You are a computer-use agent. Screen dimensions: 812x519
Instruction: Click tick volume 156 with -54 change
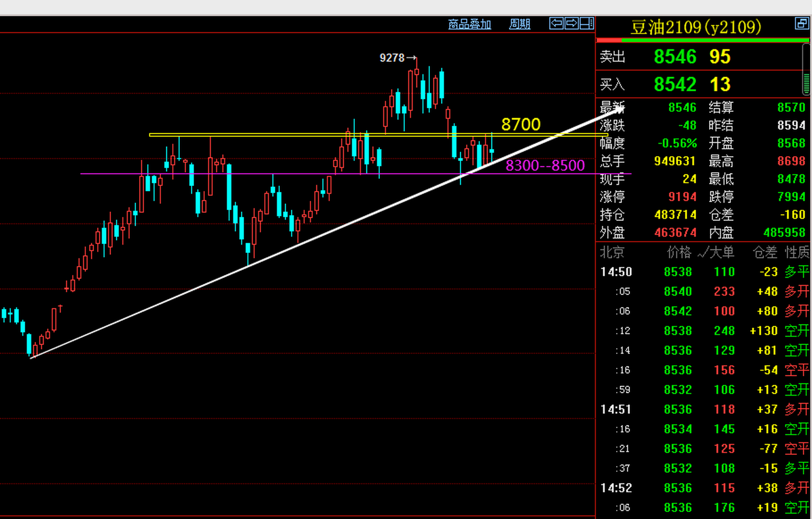tap(724, 370)
